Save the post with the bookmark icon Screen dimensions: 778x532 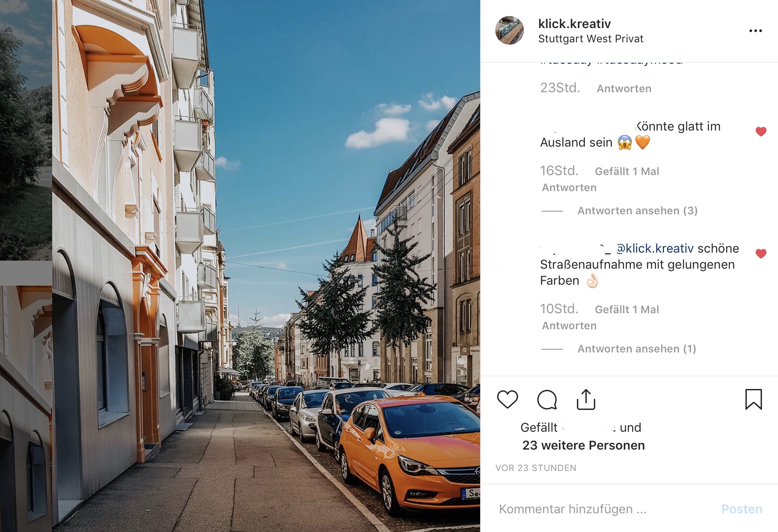(x=753, y=399)
